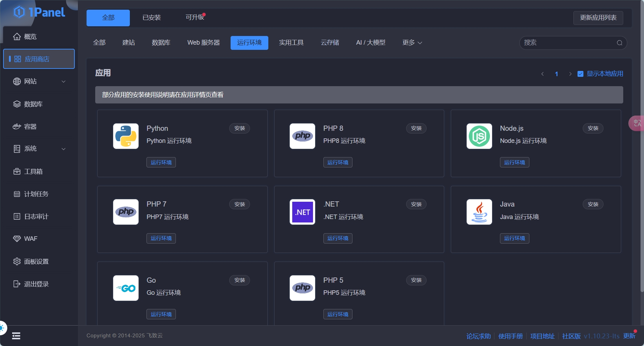Click 安装 button for PHP 8
644x346 pixels.
(416, 128)
